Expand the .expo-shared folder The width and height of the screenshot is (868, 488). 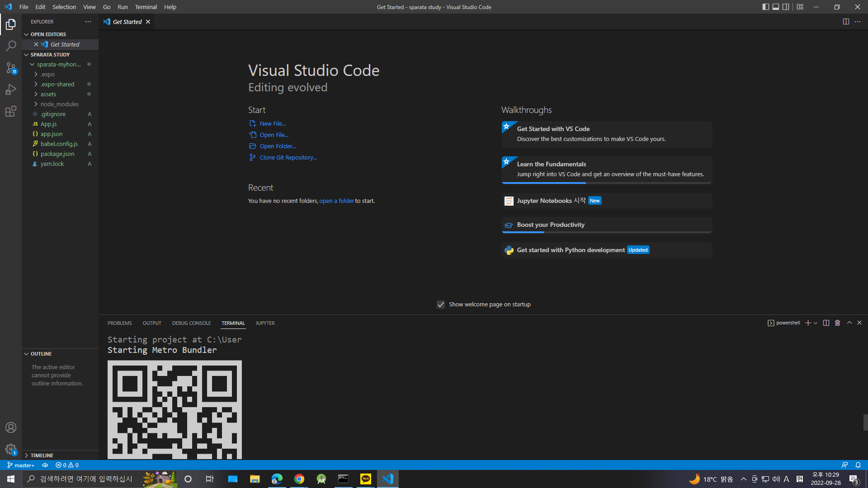click(60, 84)
